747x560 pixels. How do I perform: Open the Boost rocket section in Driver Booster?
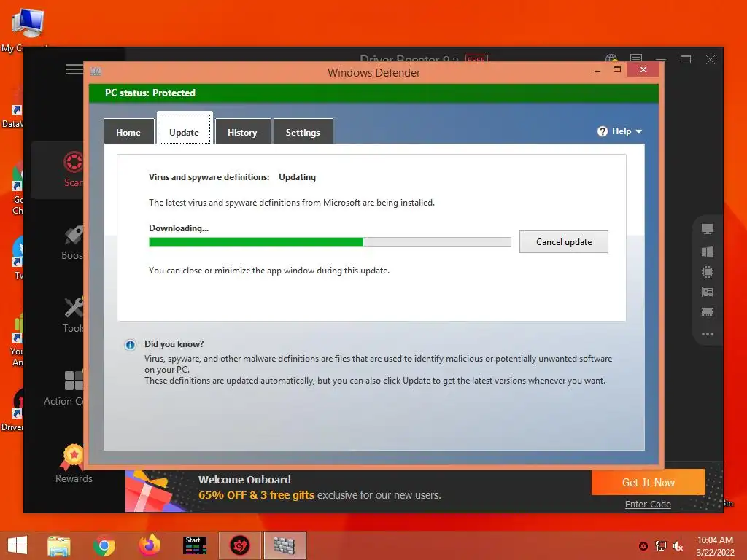(x=72, y=243)
